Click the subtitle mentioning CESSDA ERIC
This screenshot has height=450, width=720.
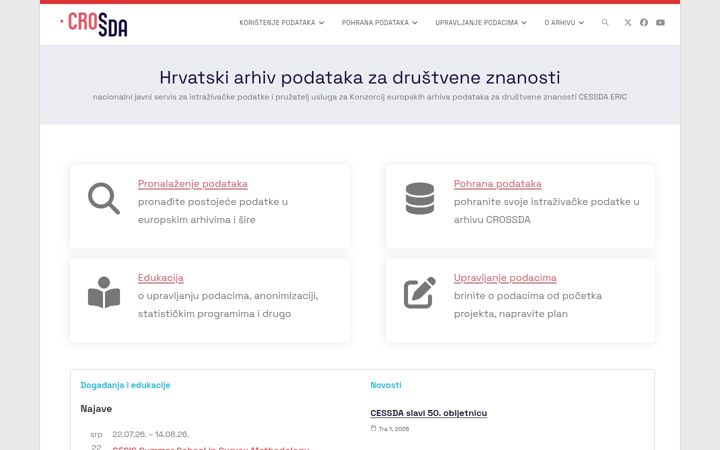coord(360,97)
